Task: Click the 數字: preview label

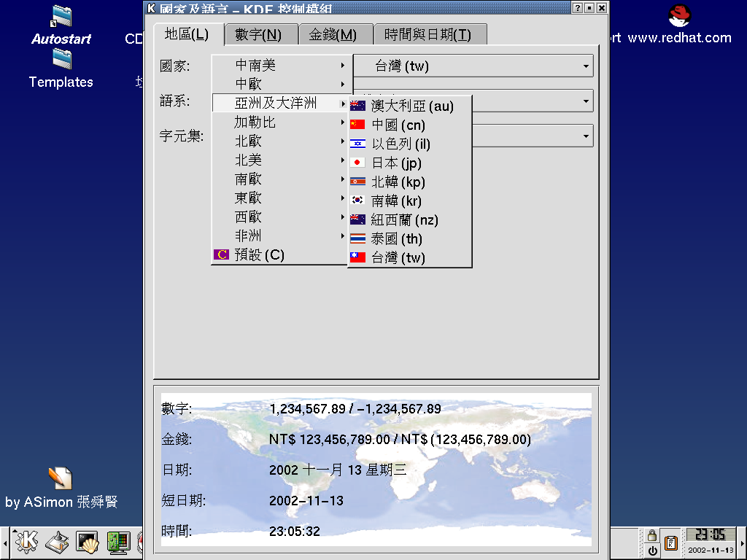Action: tap(177, 409)
